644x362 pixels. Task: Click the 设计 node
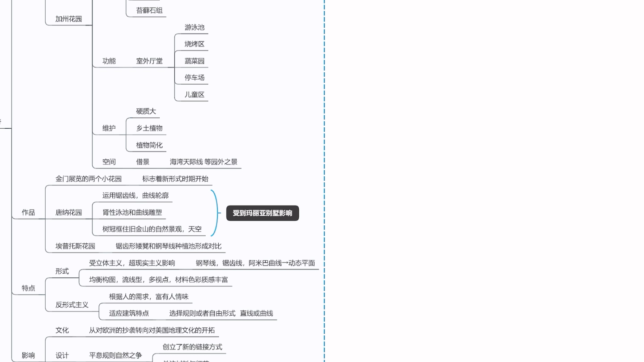tap(62, 355)
